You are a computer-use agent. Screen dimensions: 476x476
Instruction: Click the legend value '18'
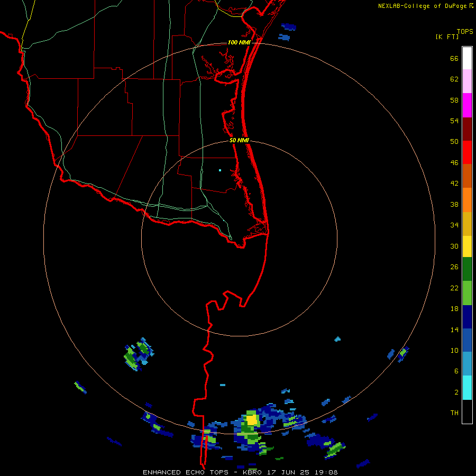(454, 309)
